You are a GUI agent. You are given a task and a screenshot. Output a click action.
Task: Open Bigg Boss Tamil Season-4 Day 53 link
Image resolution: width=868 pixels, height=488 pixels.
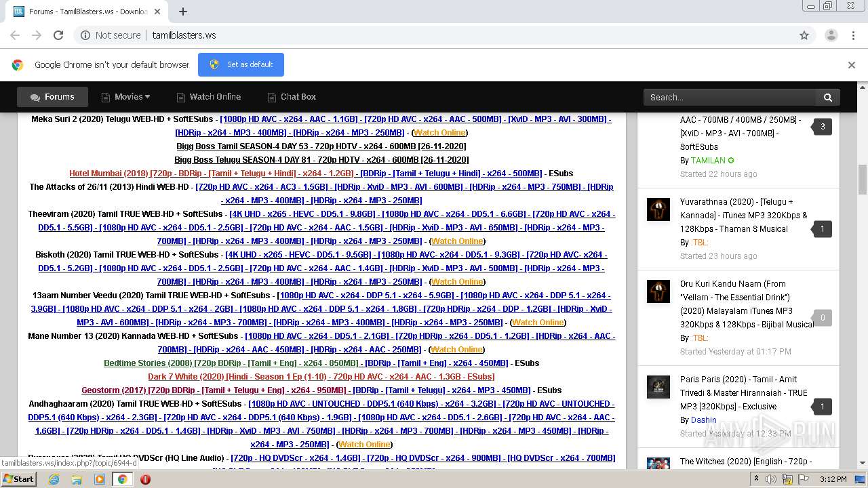(321, 146)
